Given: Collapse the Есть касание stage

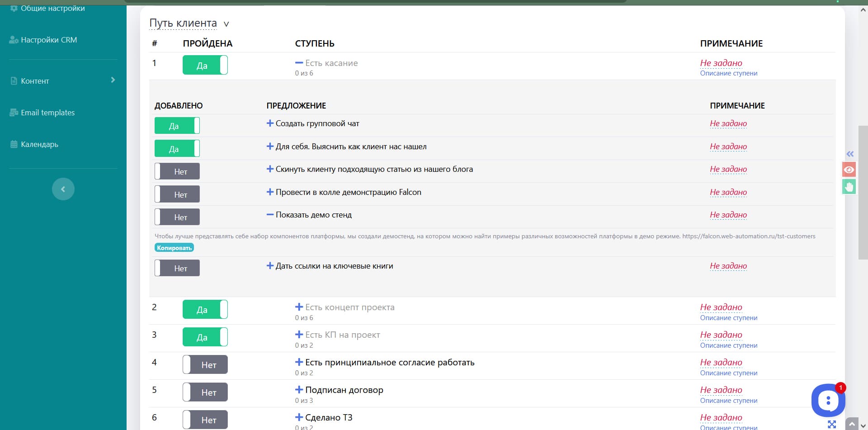Looking at the screenshot, I should coord(299,63).
